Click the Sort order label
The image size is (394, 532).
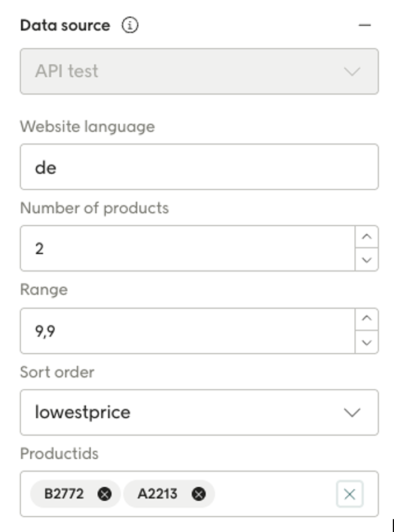pos(57,372)
